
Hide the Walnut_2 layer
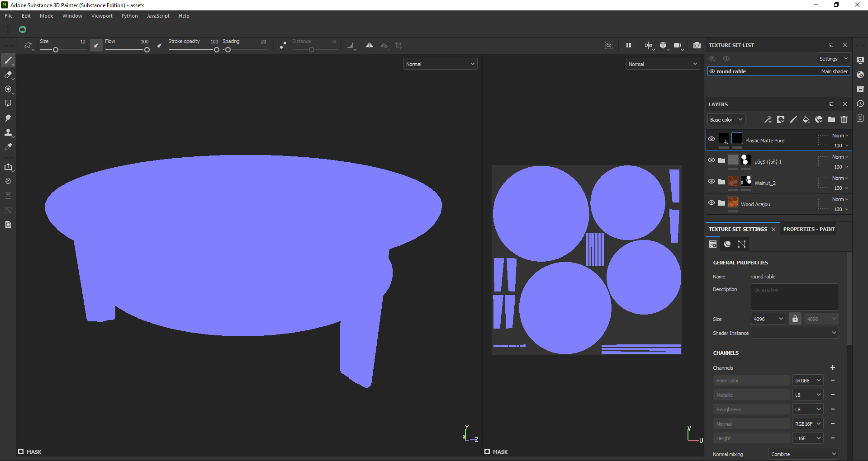(711, 182)
